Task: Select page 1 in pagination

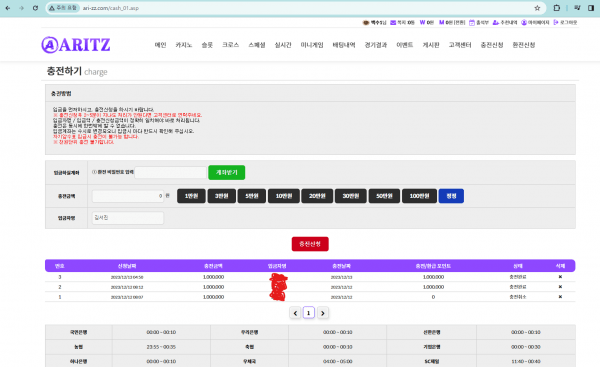Action: (309, 313)
